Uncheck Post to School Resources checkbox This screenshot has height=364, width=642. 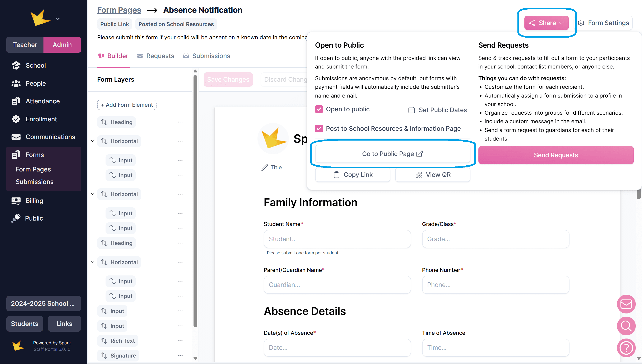pyautogui.click(x=319, y=128)
